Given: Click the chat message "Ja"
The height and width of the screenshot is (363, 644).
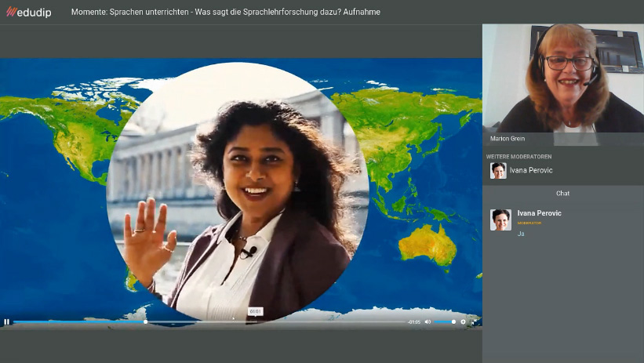Looking at the screenshot, I should click(521, 233).
